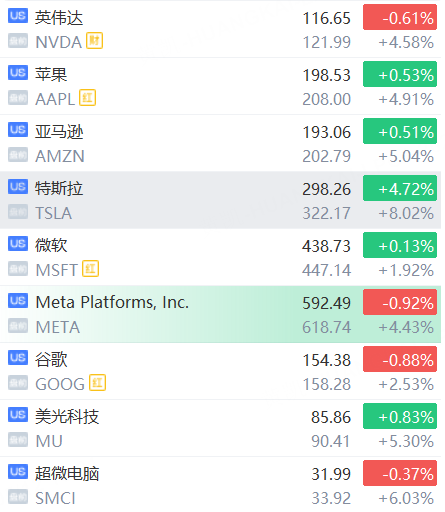This screenshot has width=445, height=512.
Task: Click the 财 earnings badge next to NVDA
Action: 95,41
